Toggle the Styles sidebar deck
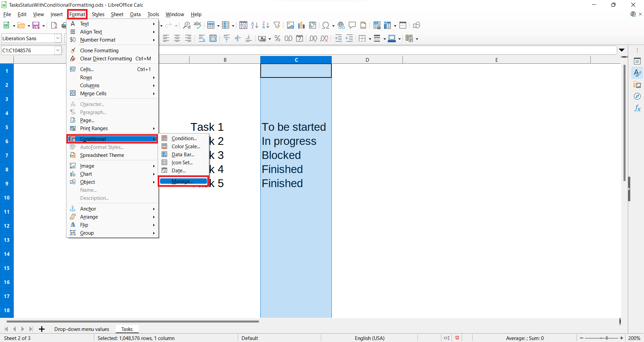The image size is (644, 342). pos(638,72)
